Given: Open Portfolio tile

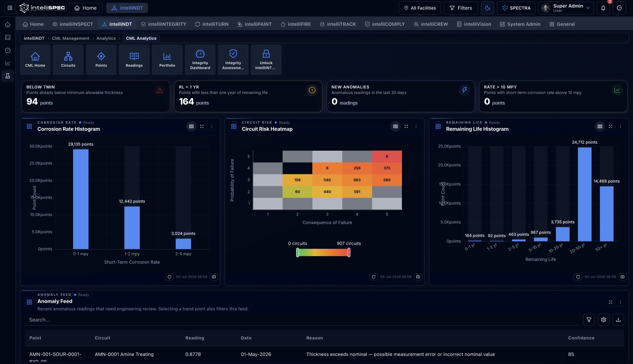Looking at the screenshot, I should [167, 60].
